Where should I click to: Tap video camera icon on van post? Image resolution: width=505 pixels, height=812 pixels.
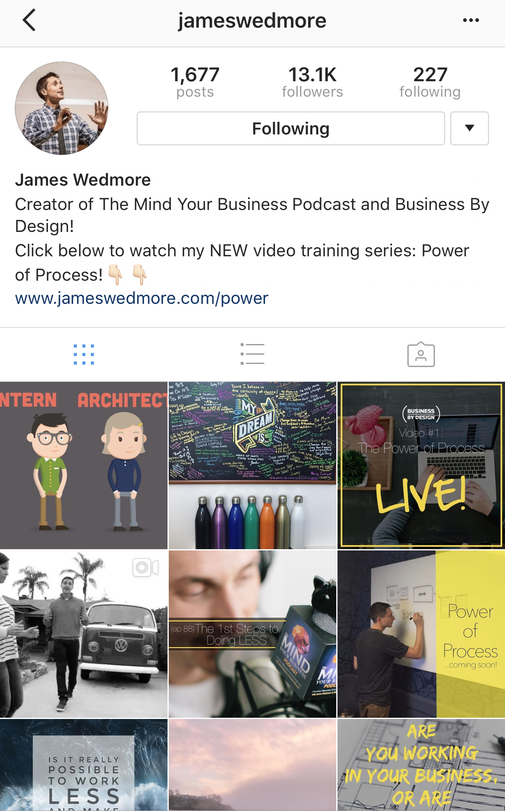[x=146, y=567]
